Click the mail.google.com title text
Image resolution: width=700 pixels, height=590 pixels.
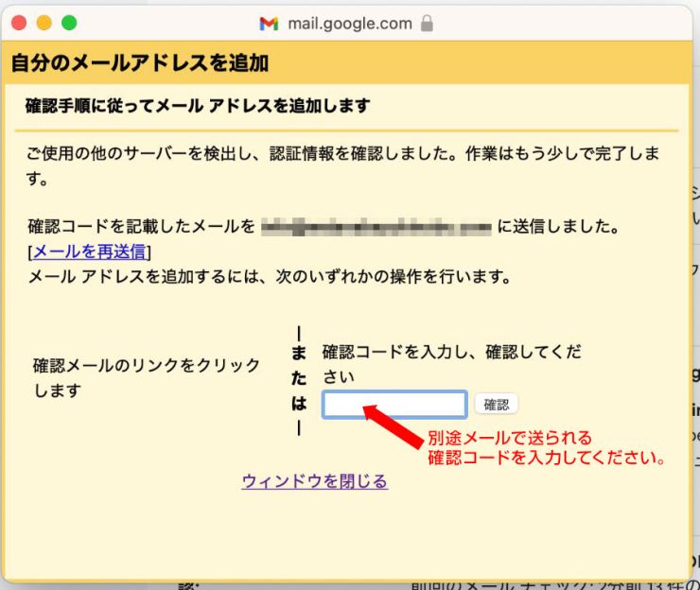pyautogui.click(x=348, y=24)
